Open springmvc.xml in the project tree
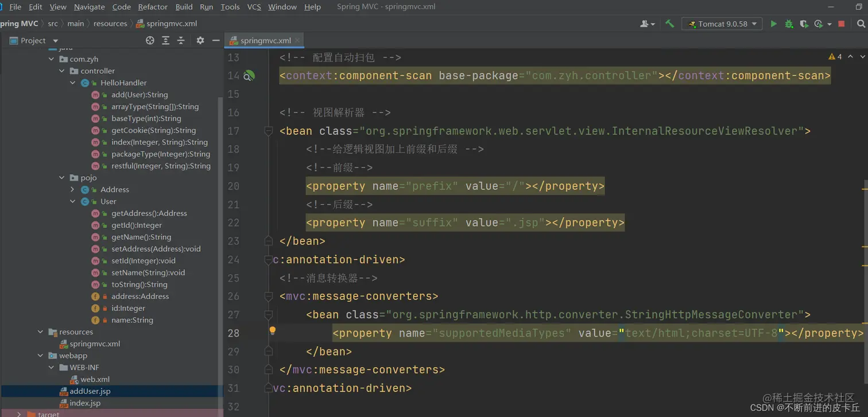Screen dimensions: 868x417 [95, 344]
